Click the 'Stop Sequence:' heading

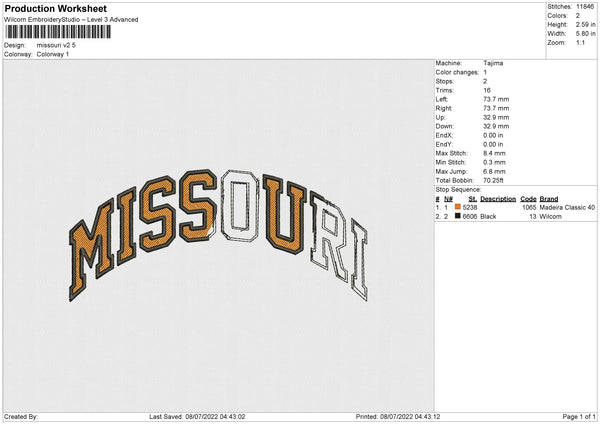pos(458,190)
